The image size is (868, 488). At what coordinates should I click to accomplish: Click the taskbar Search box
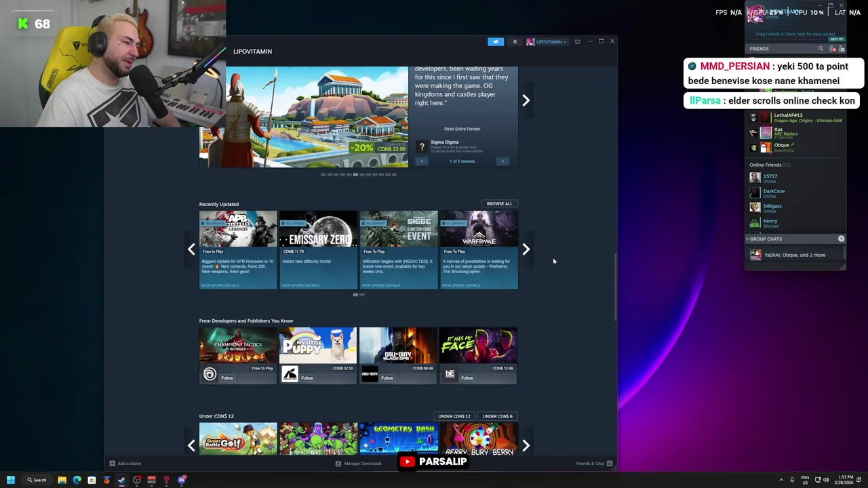click(37, 480)
